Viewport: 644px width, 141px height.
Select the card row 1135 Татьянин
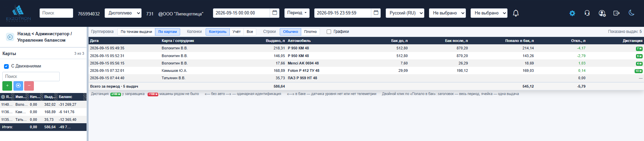click(x=43, y=120)
